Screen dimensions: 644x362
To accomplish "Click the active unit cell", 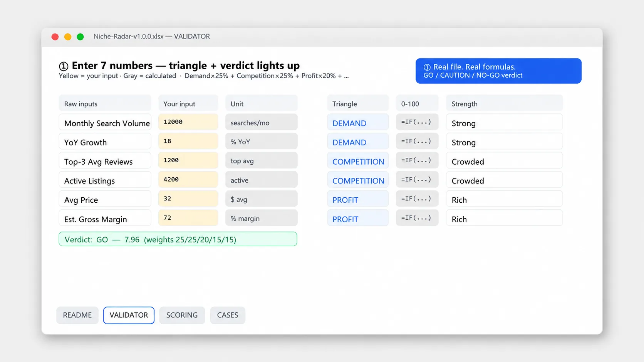I will [262, 180].
